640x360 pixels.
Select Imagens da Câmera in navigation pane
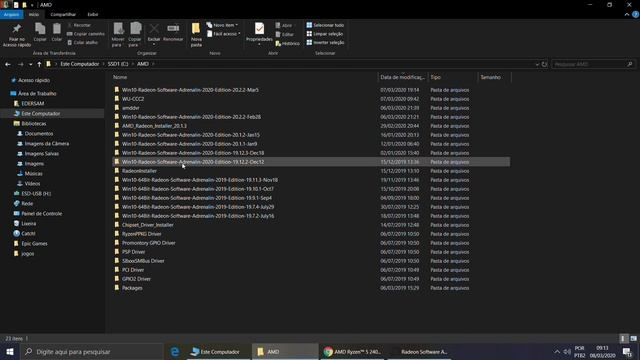(47, 144)
